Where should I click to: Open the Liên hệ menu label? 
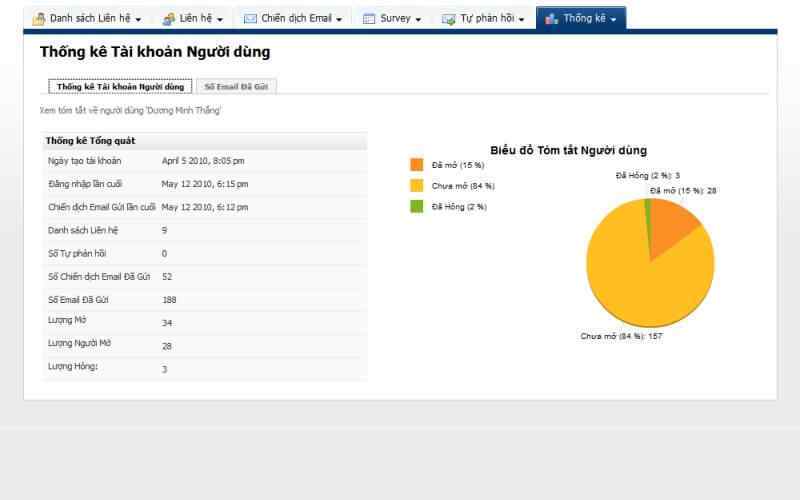pyautogui.click(x=196, y=19)
